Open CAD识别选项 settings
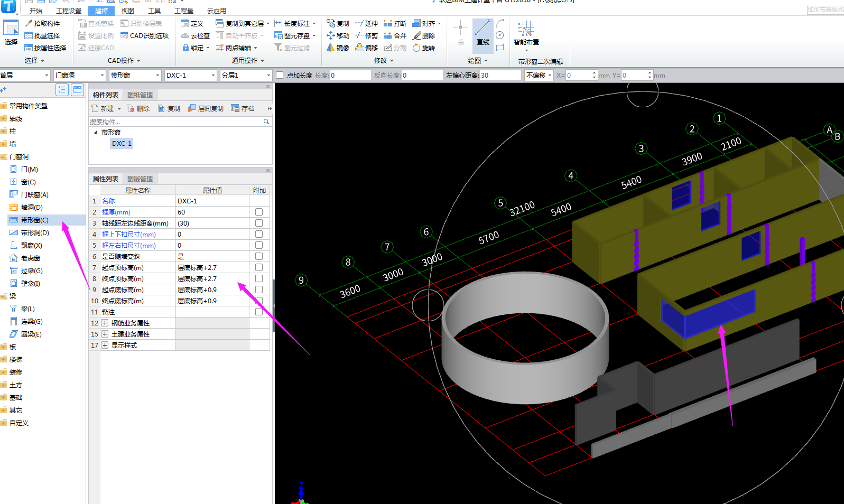 [x=144, y=35]
